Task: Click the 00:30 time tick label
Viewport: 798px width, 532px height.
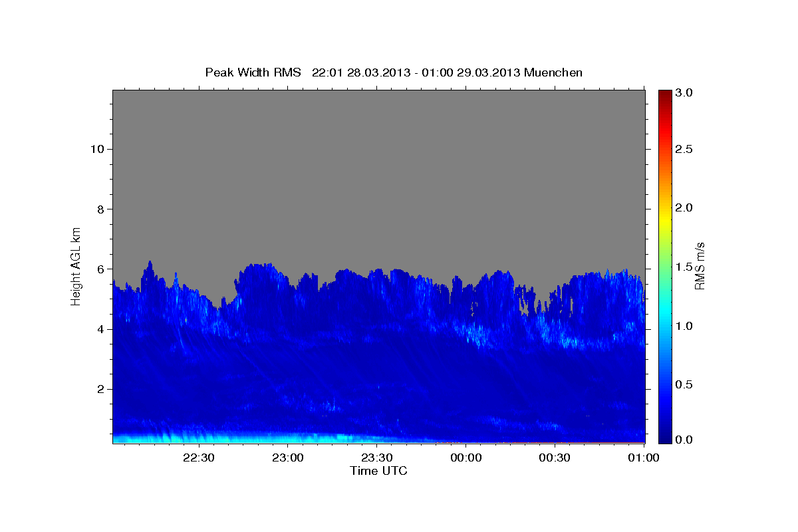Action: point(555,458)
